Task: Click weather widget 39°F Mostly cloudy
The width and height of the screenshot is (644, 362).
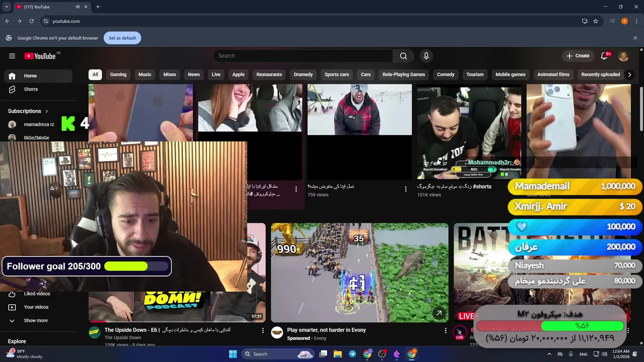Action: pyautogui.click(x=24, y=354)
